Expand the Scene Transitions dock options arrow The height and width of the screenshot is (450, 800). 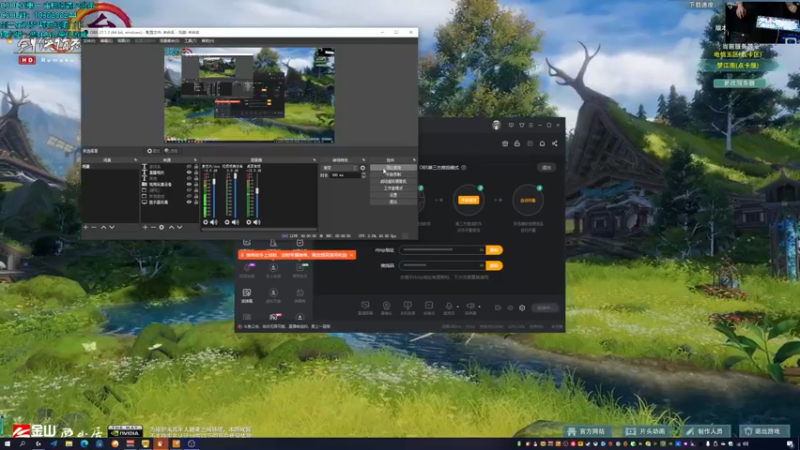coord(363,160)
